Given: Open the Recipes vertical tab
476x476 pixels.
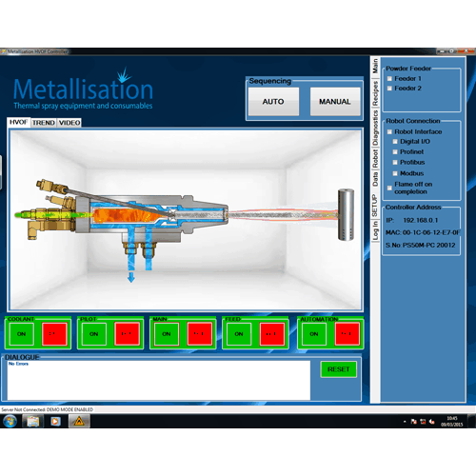Looking at the screenshot, I should tap(375, 93).
